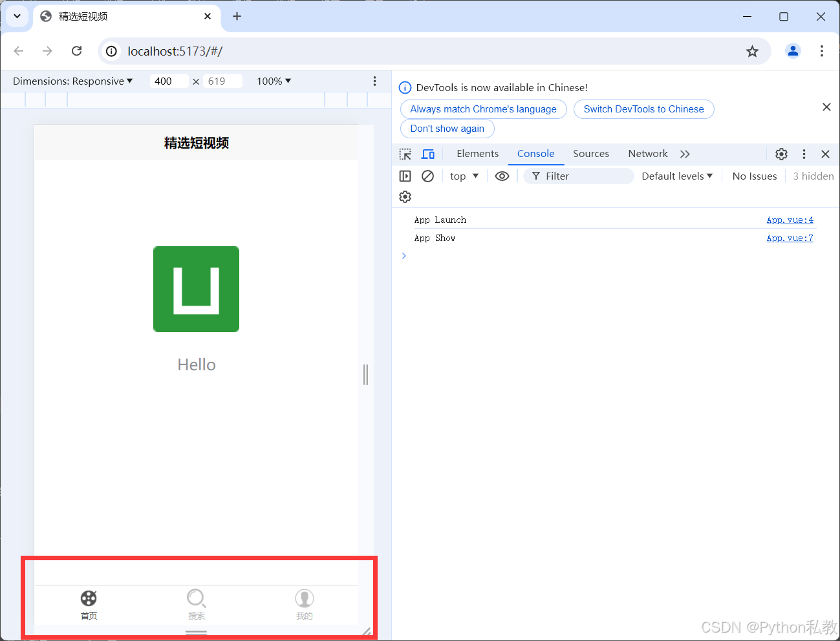Clear the console icon
This screenshot has width=840, height=641.
click(x=428, y=176)
